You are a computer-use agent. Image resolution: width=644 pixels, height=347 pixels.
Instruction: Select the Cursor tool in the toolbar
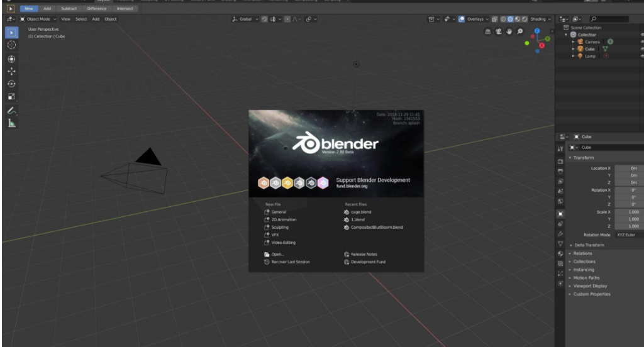[x=11, y=45]
